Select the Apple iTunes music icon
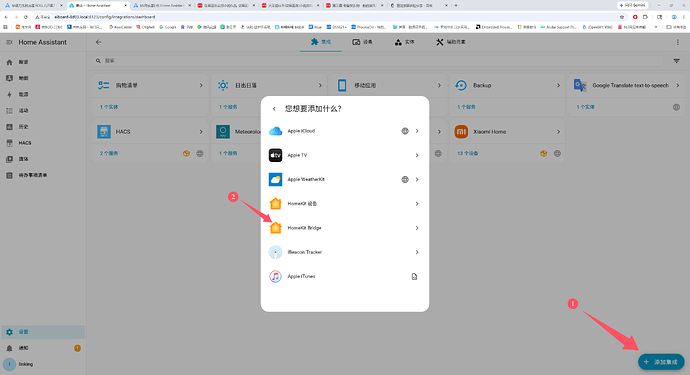Screen dimensions: 690x375 click(x=275, y=276)
